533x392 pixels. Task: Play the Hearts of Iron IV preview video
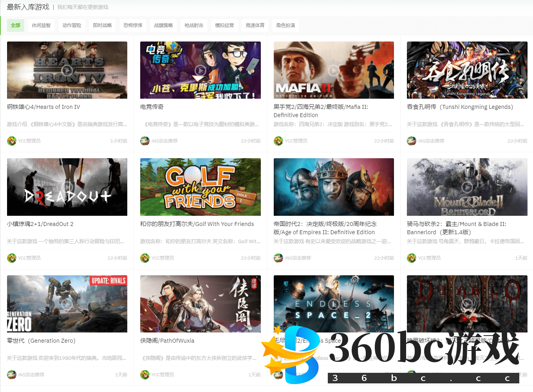67,70
